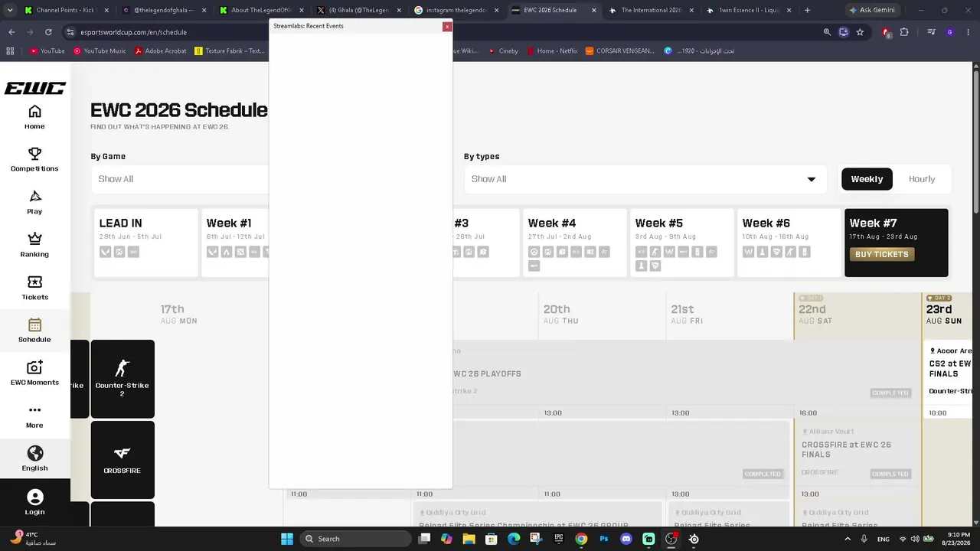Select the Week #1 card
This screenshot has height=551, width=980.
[235, 243]
